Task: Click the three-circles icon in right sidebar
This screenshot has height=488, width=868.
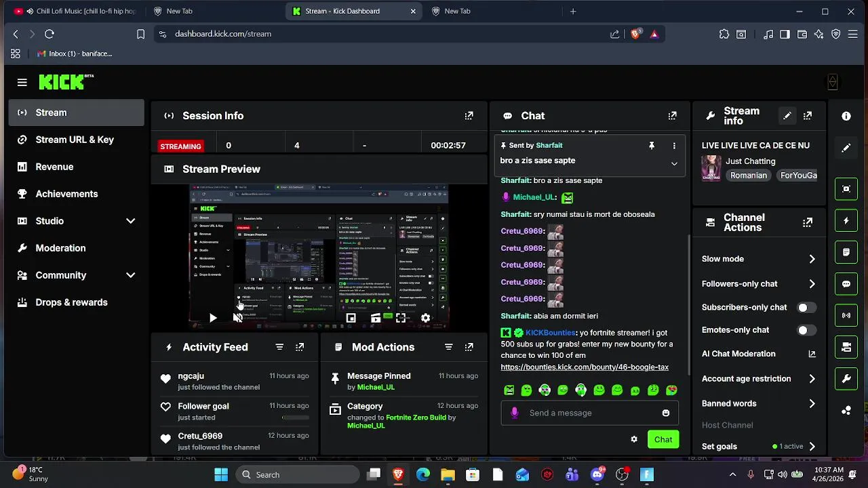Action: coord(846,410)
